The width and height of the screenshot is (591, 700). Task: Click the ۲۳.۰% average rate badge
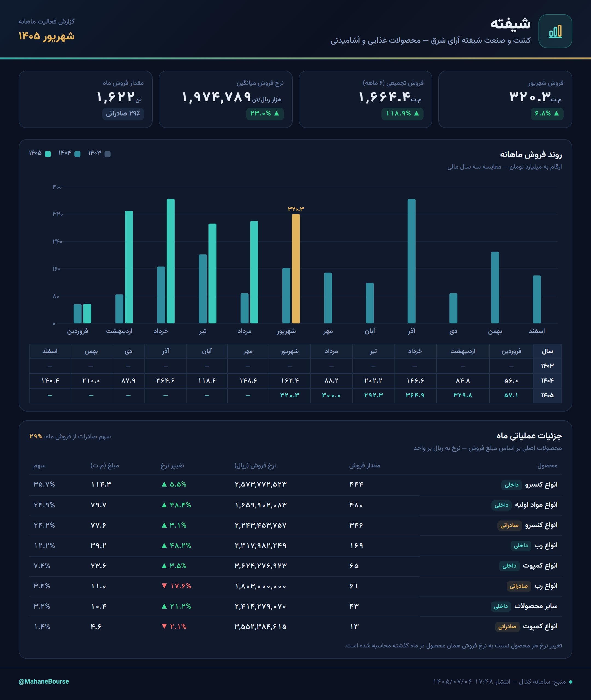(265, 114)
